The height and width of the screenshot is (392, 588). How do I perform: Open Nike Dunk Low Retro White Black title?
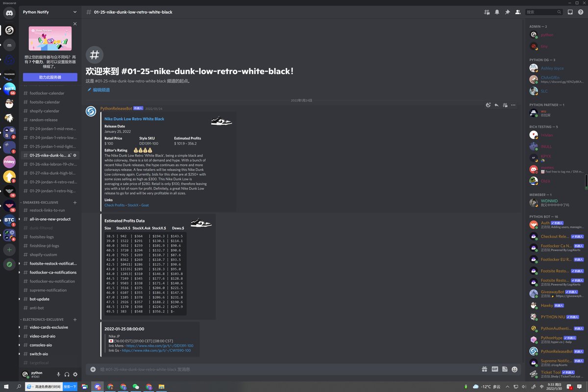pyautogui.click(x=134, y=119)
